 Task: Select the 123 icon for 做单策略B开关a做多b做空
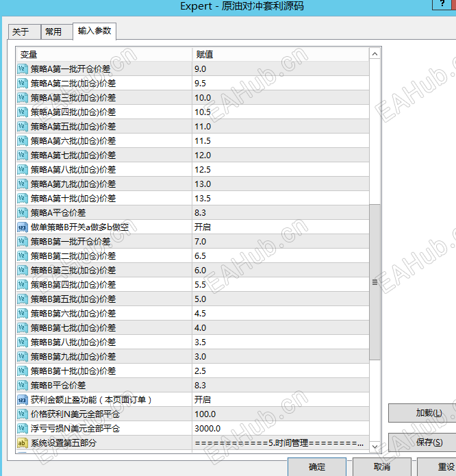pos(23,227)
